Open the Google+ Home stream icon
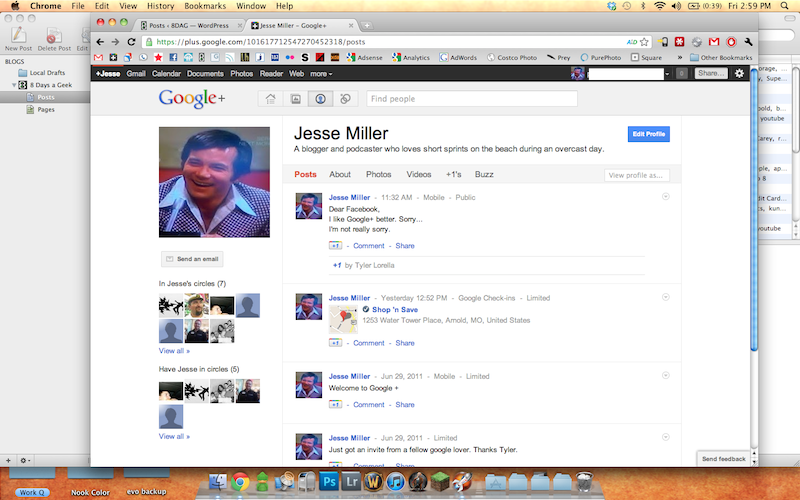 pos(270,98)
